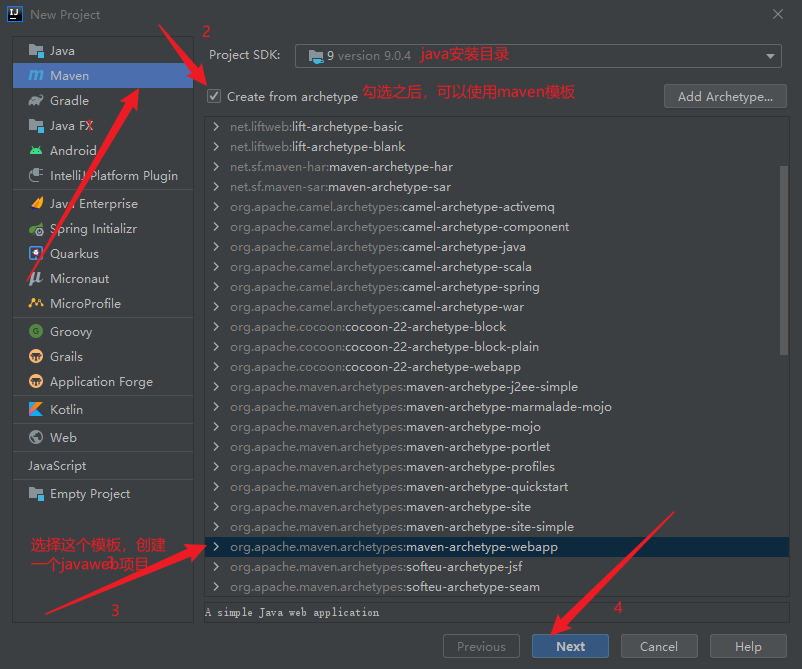This screenshot has height=669, width=802.
Task: Select lift-archetype-blank row
Action: click(x=497, y=147)
